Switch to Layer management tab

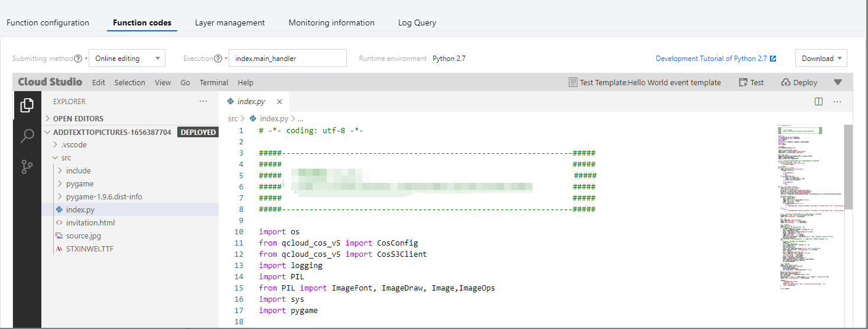[230, 22]
